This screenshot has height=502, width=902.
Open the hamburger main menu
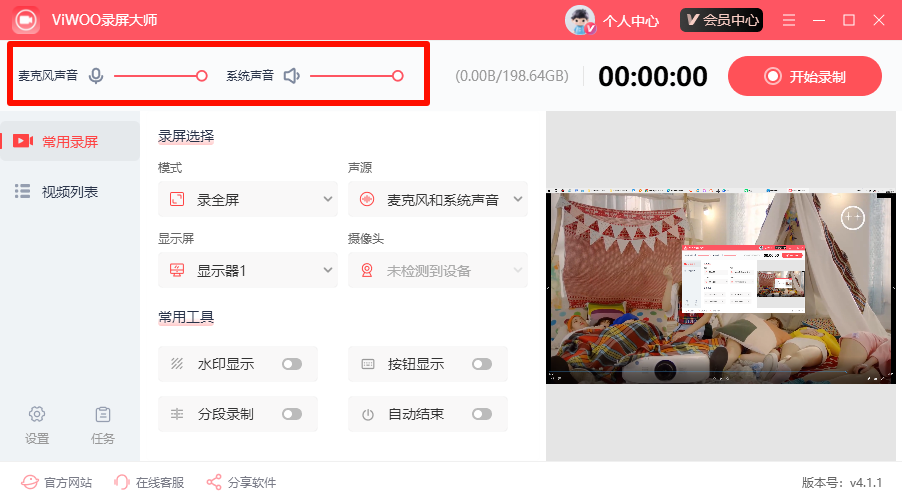pos(789,20)
